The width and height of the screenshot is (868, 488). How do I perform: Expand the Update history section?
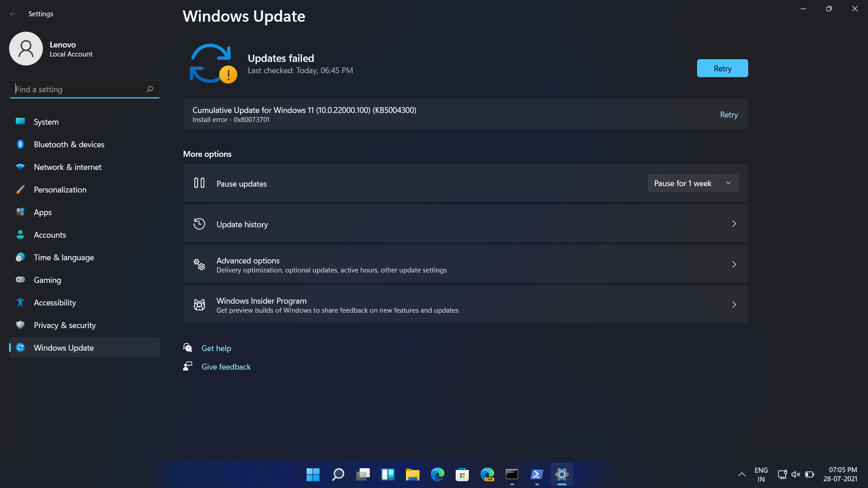[x=734, y=224]
